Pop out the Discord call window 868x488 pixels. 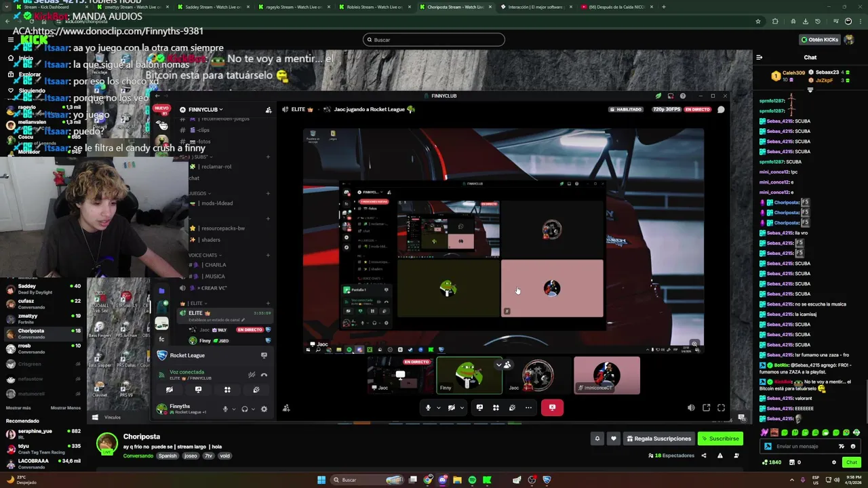pyautogui.click(x=706, y=408)
